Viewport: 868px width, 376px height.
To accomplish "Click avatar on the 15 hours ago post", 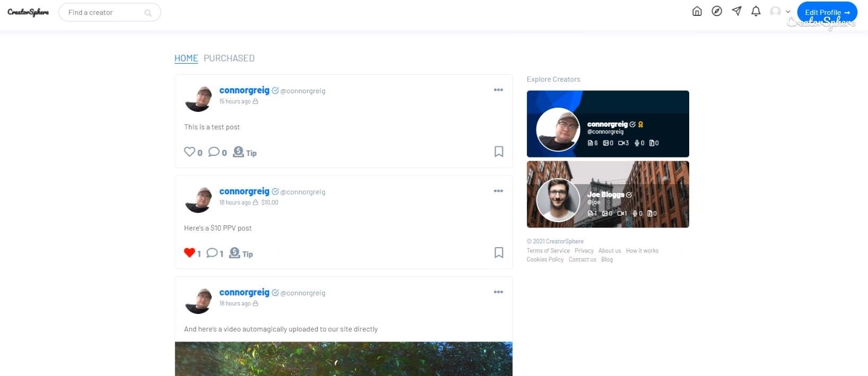I will pyautogui.click(x=198, y=99).
